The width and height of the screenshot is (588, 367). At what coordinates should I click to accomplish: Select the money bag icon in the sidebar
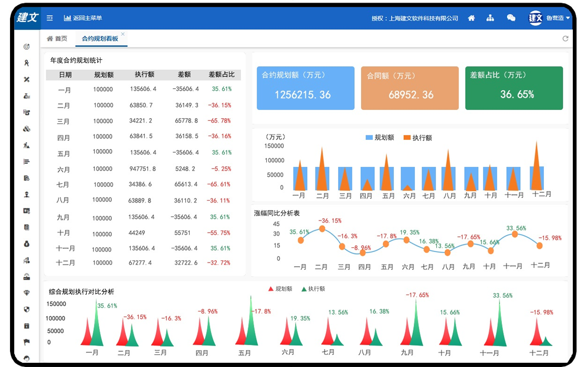point(27,244)
